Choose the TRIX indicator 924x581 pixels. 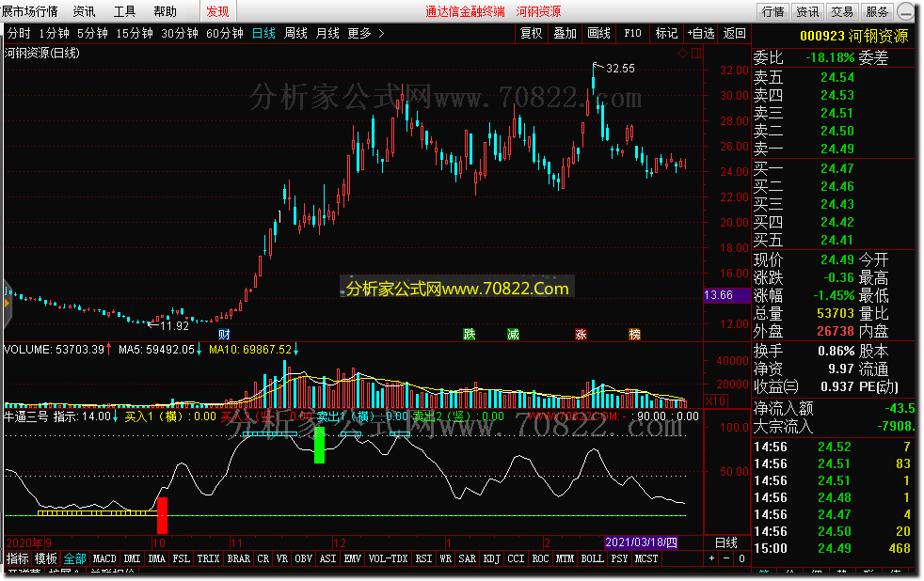pos(208,558)
